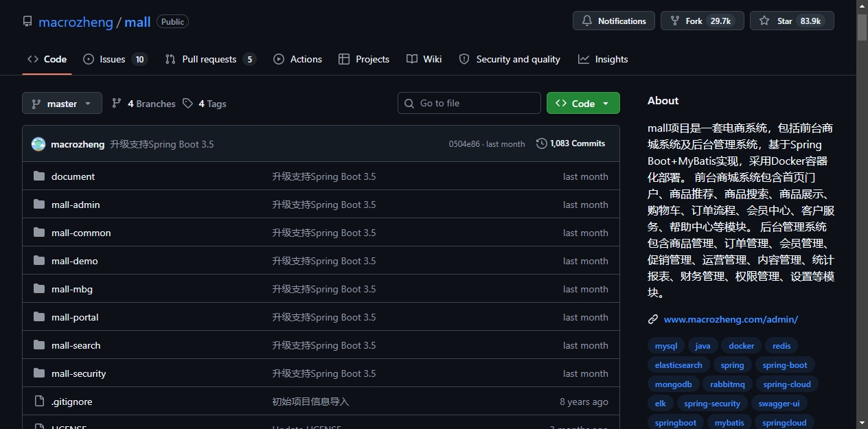The image size is (868, 429).
Task: Open the mall-admin folder
Action: click(76, 205)
